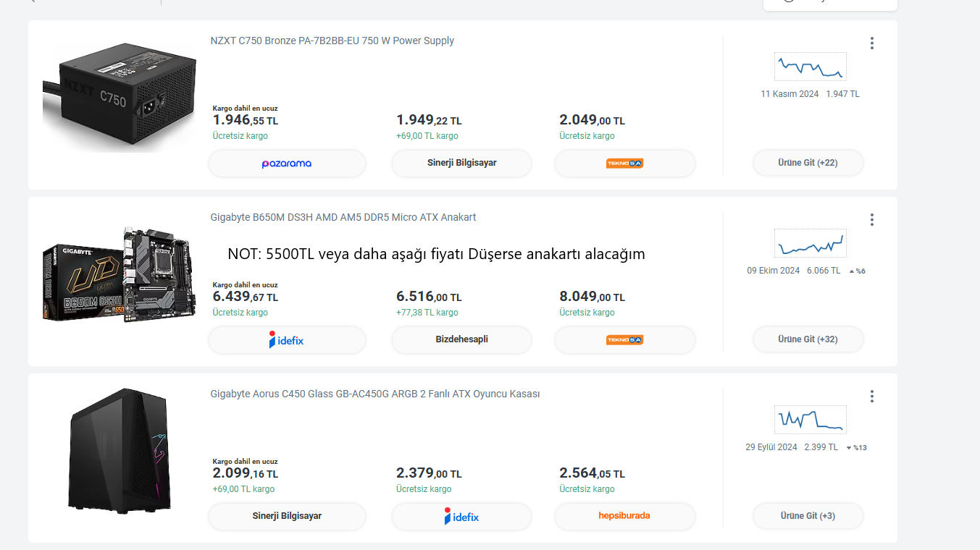Open hepsiburada offer for Aorus C450 case
This screenshot has width=980, height=550.
(624, 517)
